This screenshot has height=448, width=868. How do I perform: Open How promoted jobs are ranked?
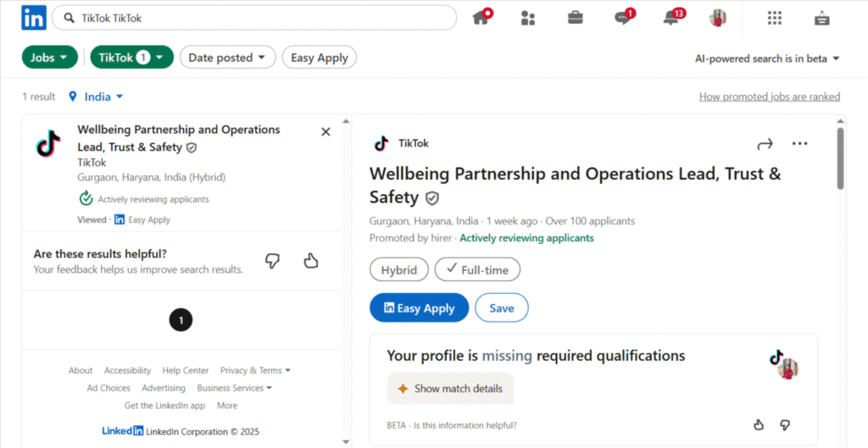(770, 97)
